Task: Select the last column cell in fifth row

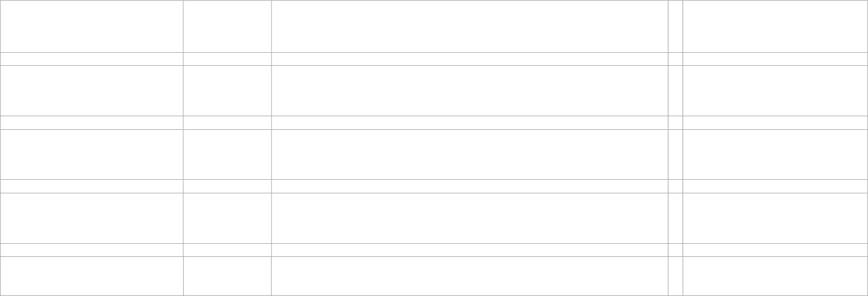Action: coord(775,154)
